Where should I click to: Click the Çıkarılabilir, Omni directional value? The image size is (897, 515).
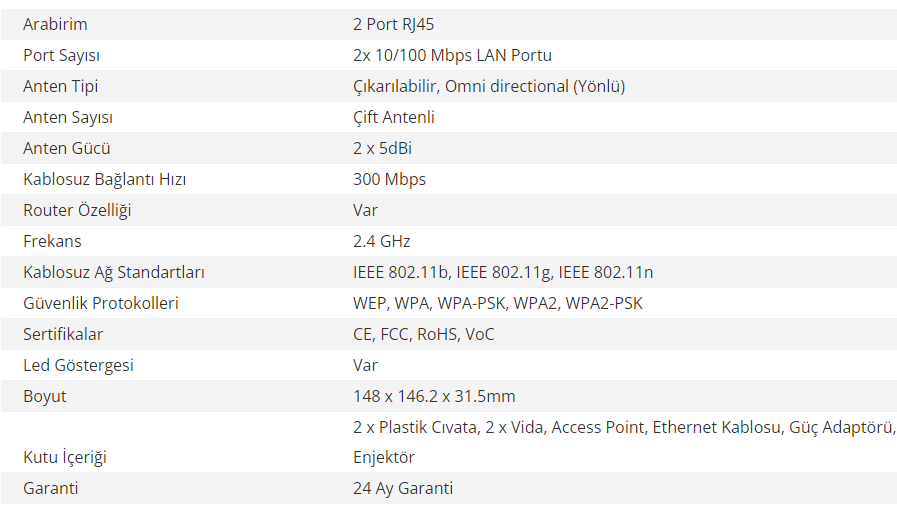click(489, 86)
